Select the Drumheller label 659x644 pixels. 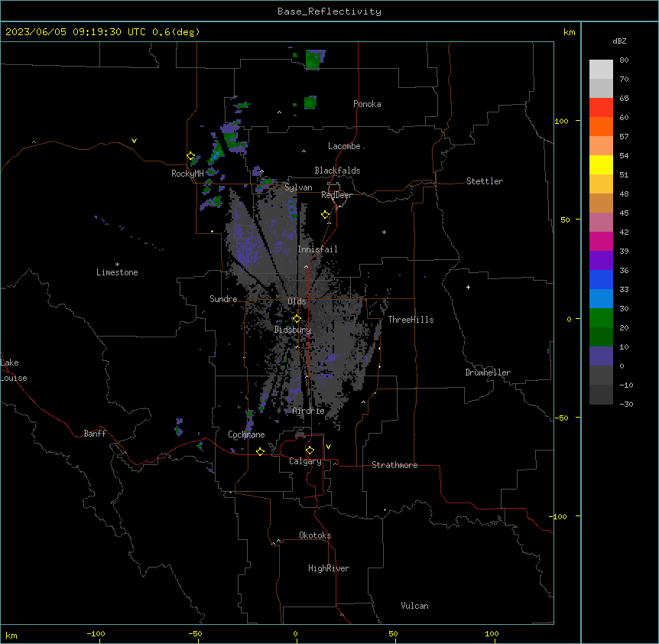tap(488, 372)
